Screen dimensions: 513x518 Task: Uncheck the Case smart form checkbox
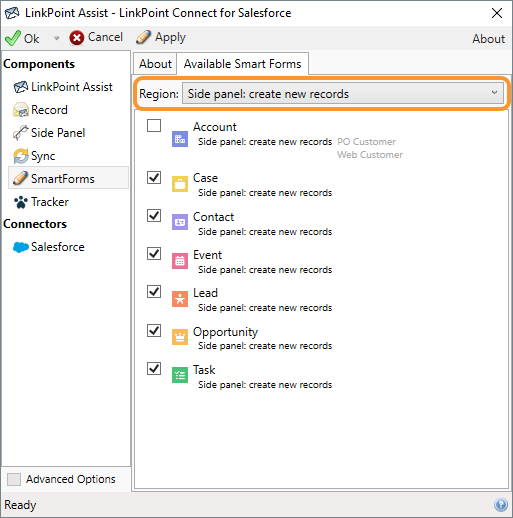coord(154,178)
